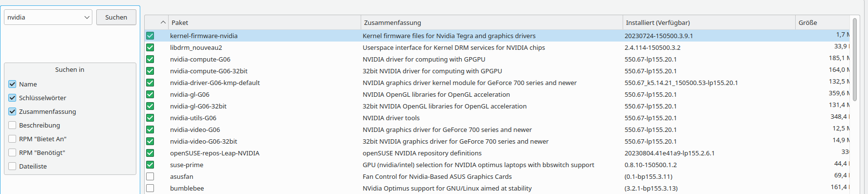Enable Beschreibung search checkbox

coord(12,125)
